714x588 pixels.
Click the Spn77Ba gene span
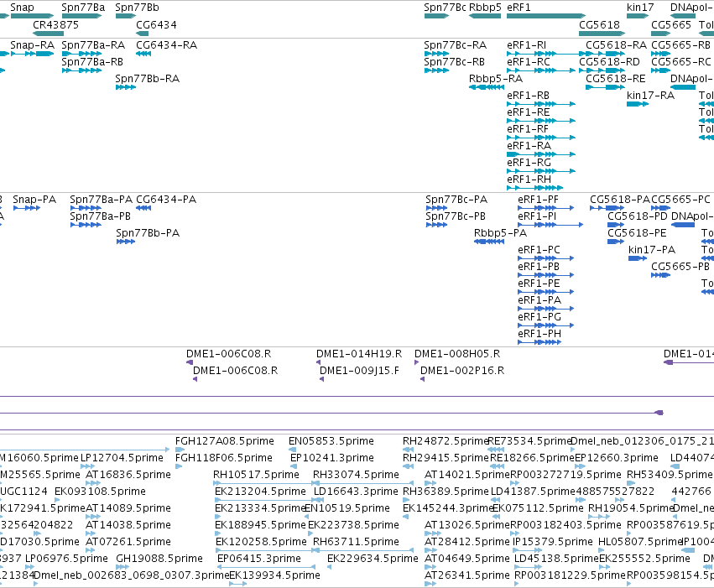81,16
